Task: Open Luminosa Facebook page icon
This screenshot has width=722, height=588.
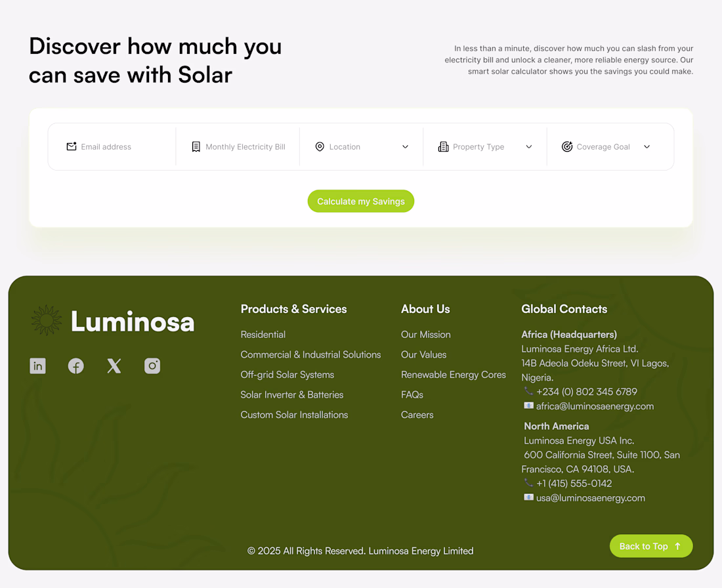Action: [76, 366]
